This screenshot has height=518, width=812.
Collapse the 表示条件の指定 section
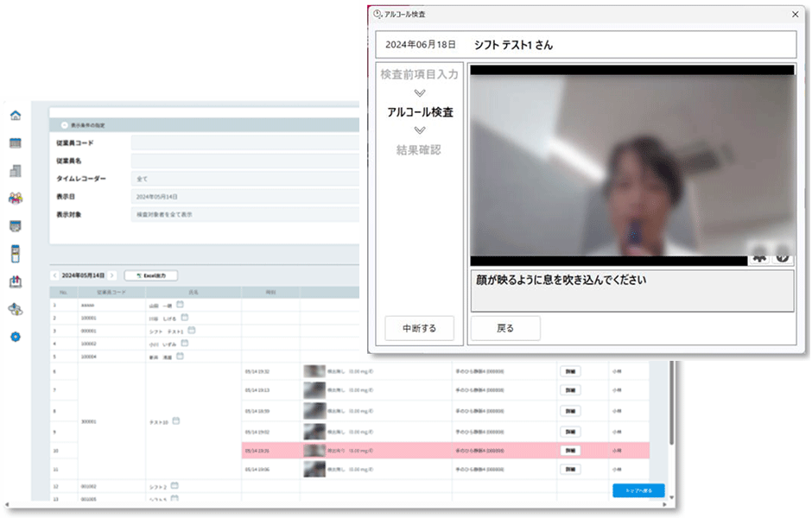pos(64,125)
